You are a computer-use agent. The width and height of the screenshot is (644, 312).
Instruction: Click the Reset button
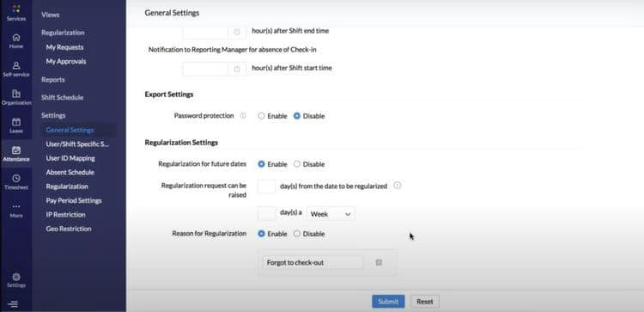pyautogui.click(x=425, y=302)
